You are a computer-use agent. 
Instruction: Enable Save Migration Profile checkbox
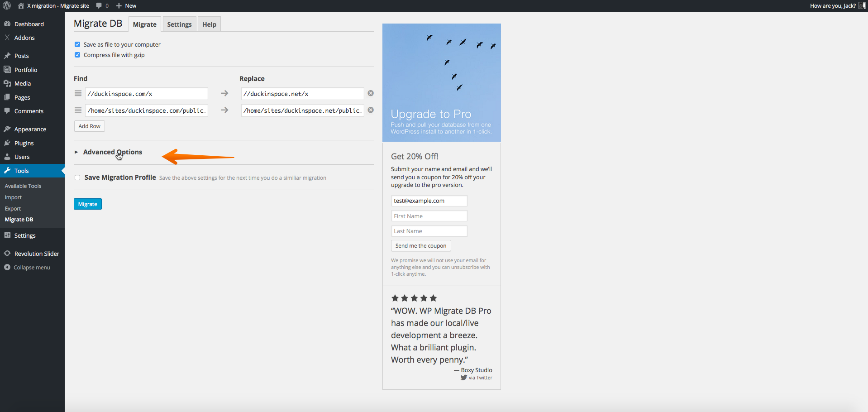click(77, 177)
